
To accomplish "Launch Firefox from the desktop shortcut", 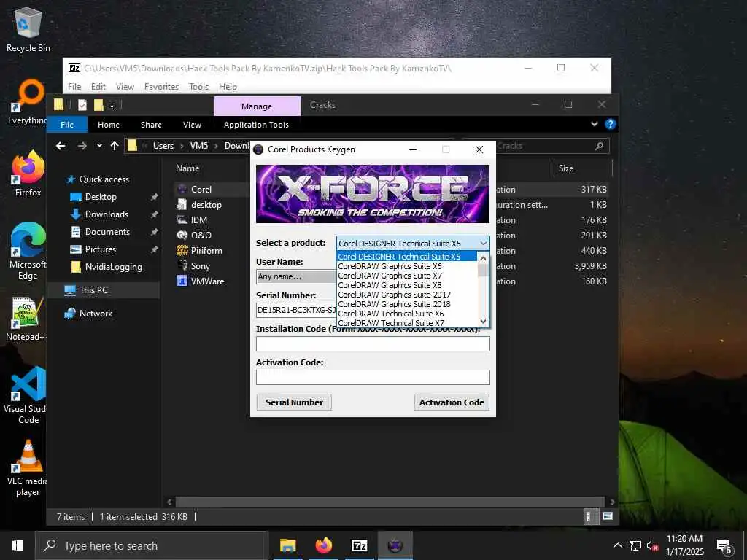I will point(28,174).
